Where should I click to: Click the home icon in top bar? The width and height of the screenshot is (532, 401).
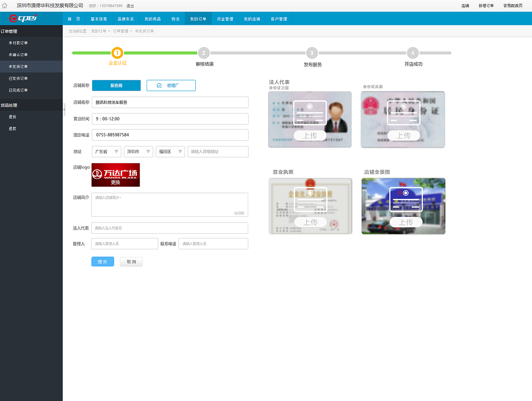coord(5,5)
